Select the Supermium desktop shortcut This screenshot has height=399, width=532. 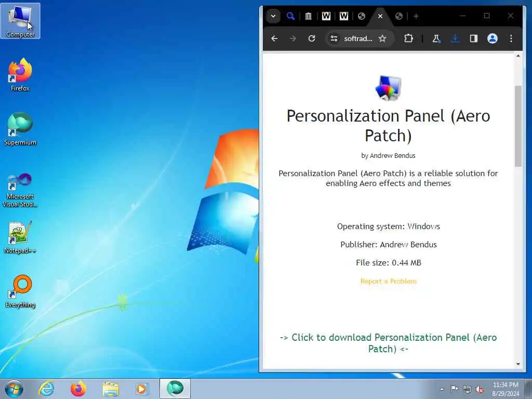pyautogui.click(x=20, y=129)
